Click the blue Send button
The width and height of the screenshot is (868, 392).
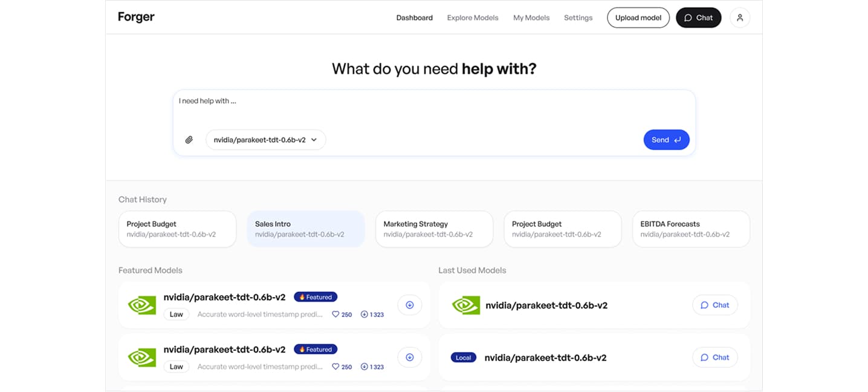(x=666, y=140)
